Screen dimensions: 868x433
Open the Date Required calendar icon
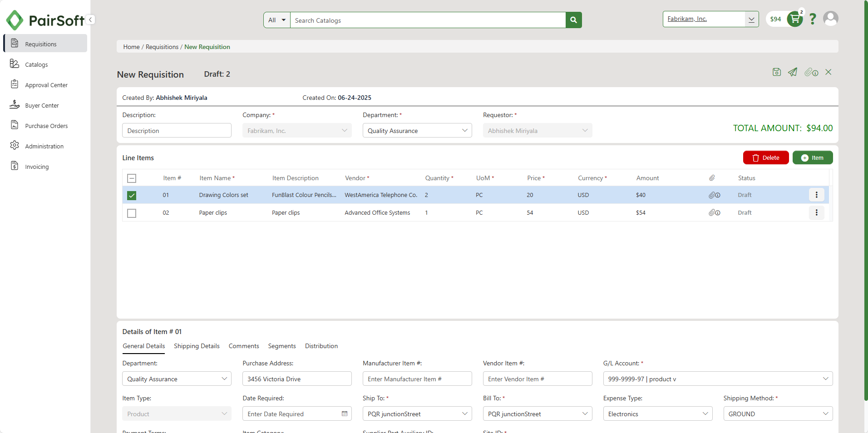point(345,414)
